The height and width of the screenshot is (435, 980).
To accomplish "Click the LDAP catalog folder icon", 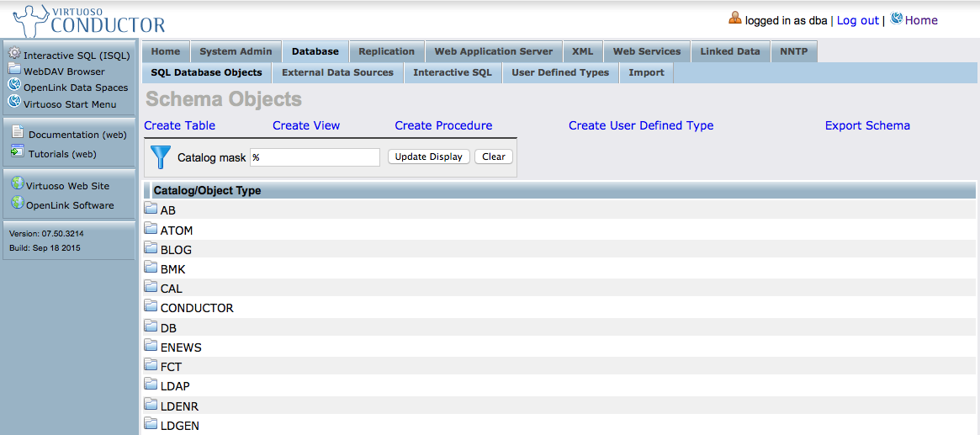I will pyautogui.click(x=151, y=385).
